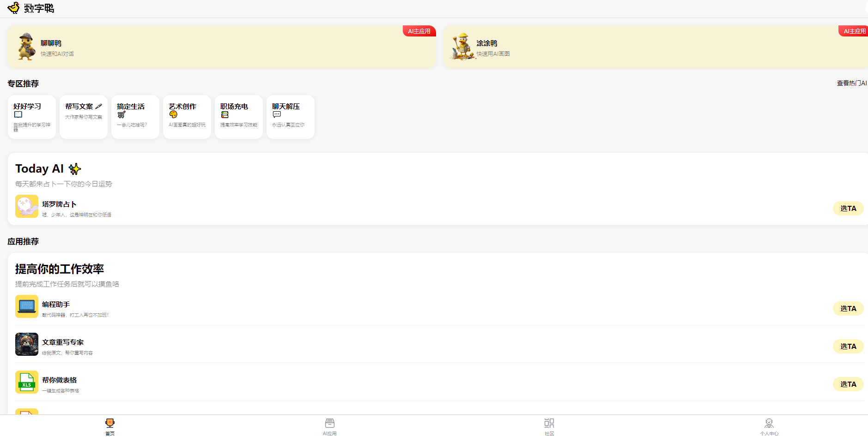
Task: Click the 编程助手 laptop icon
Action: coord(27,306)
